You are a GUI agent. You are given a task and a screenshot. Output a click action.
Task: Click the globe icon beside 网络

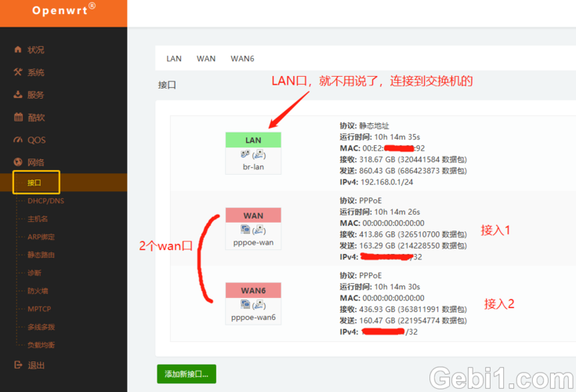coord(17,162)
